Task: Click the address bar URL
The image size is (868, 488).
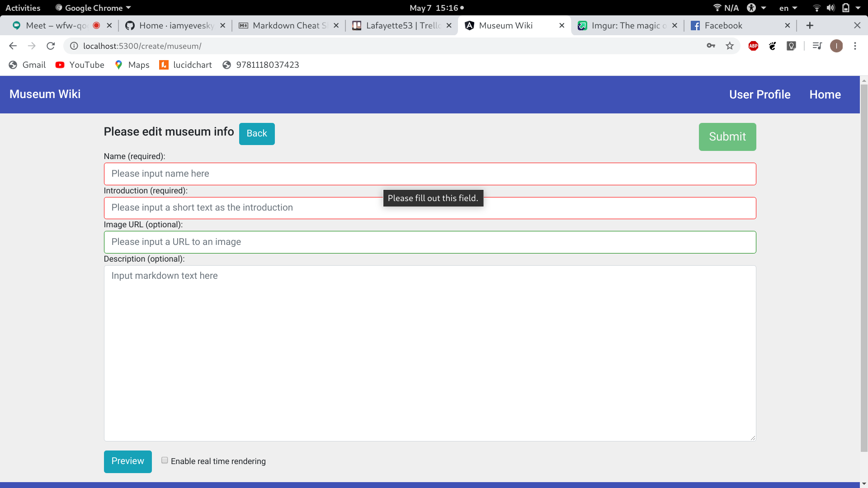Action: (142, 46)
